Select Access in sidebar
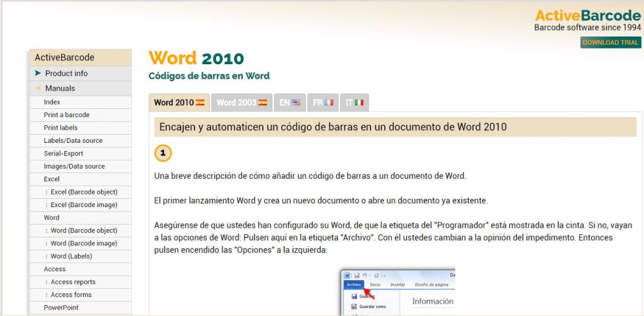644x316 pixels. click(80, 269)
